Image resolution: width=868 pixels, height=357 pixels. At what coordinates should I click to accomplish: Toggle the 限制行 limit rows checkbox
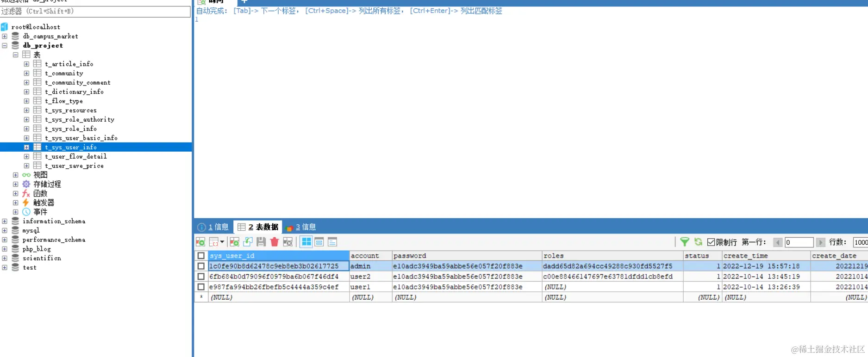(x=711, y=242)
